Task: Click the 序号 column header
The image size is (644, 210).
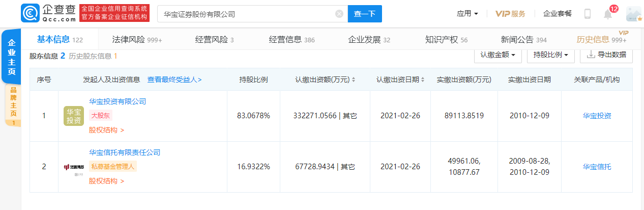Action: click(44, 80)
